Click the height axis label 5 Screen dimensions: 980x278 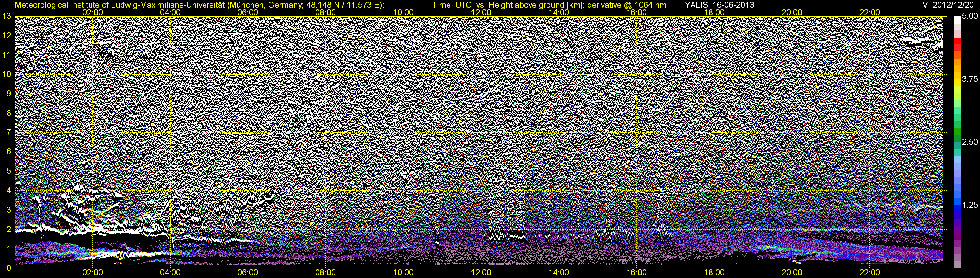pos(9,171)
